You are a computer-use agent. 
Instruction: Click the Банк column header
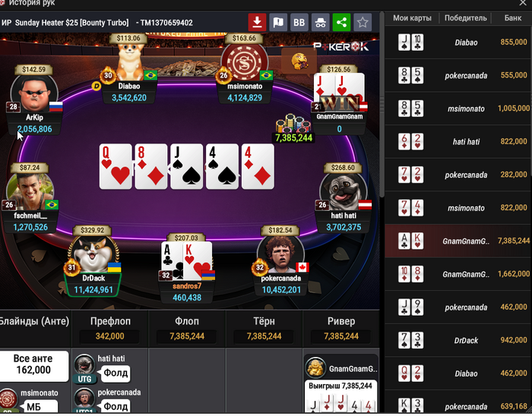512,18
